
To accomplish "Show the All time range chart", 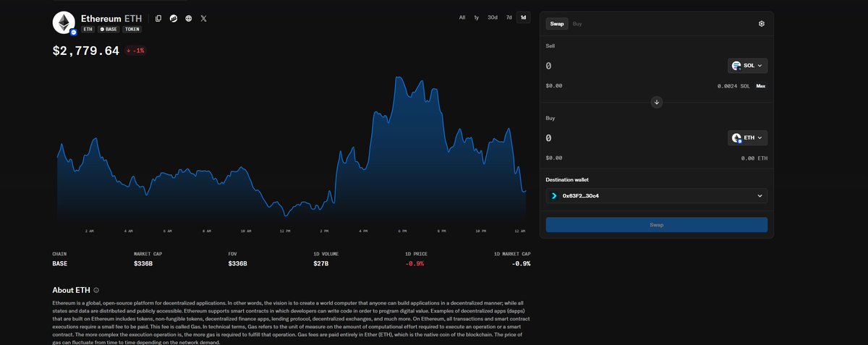I will 462,17.
